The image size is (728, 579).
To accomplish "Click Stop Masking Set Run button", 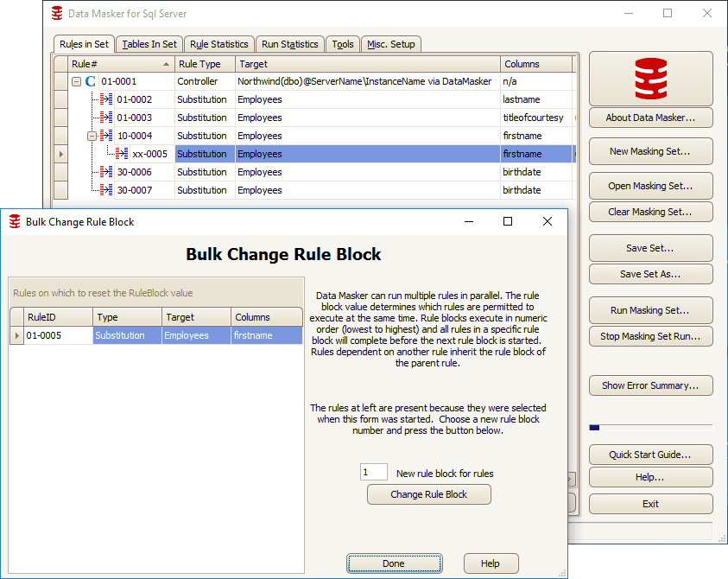I will [651, 336].
